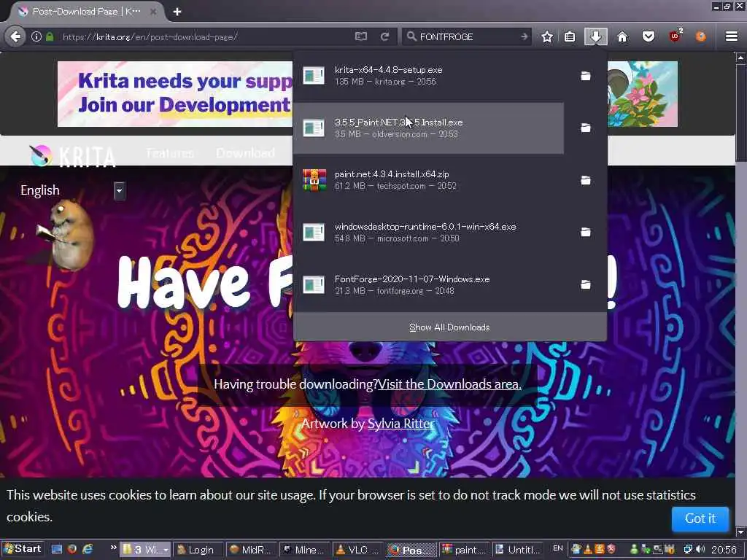747x560 pixels.
Task: Open the uBlock Origin extension icon
Action: click(675, 36)
